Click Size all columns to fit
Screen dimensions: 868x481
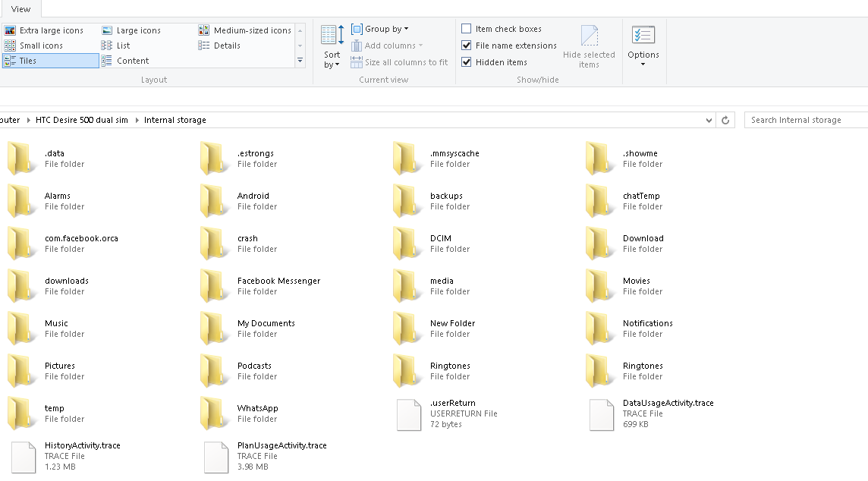click(x=399, y=62)
